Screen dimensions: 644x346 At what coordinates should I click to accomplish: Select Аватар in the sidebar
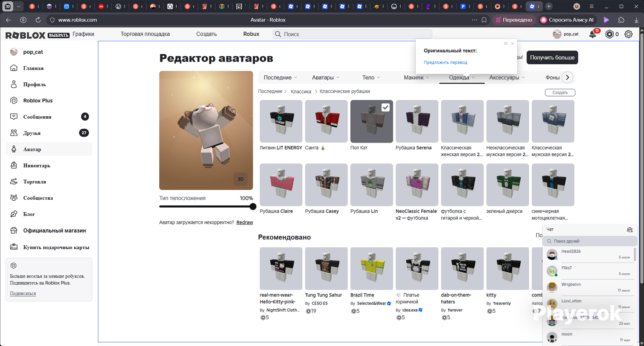coord(49,149)
